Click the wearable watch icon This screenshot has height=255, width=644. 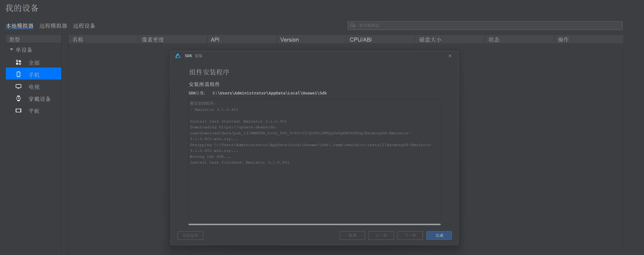[x=19, y=98]
